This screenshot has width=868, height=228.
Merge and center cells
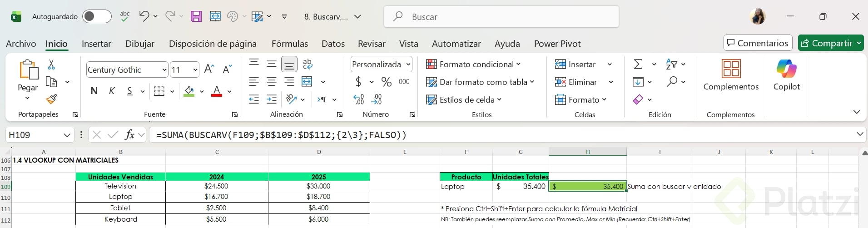(307, 82)
